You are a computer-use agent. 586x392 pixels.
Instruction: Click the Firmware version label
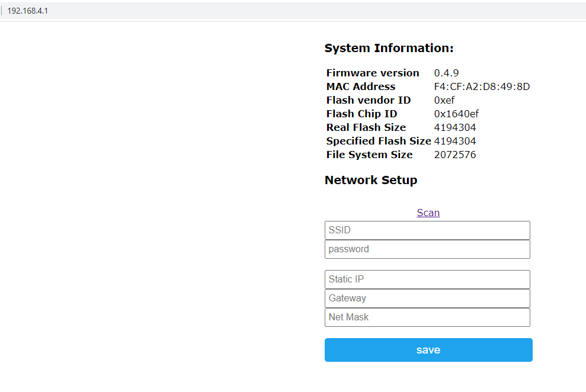click(373, 73)
